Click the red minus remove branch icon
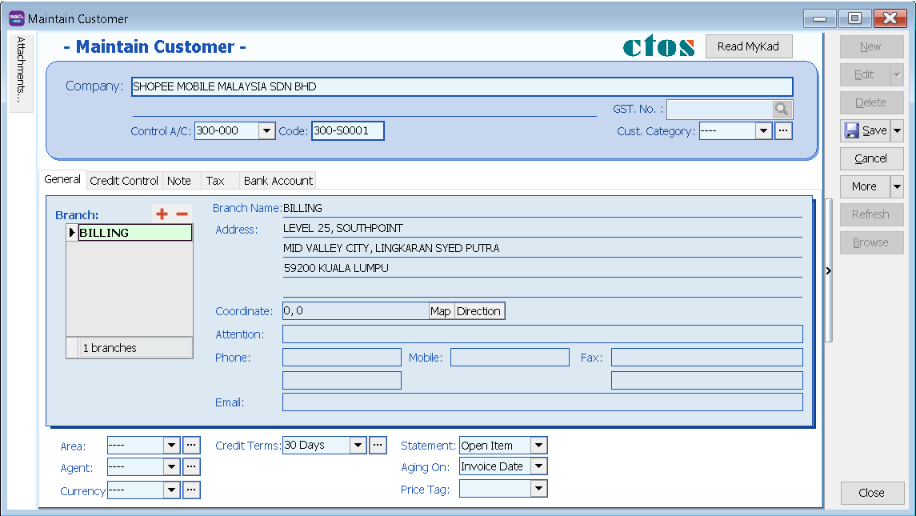Screen dimensions: 916x516 (x=182, y=214)
